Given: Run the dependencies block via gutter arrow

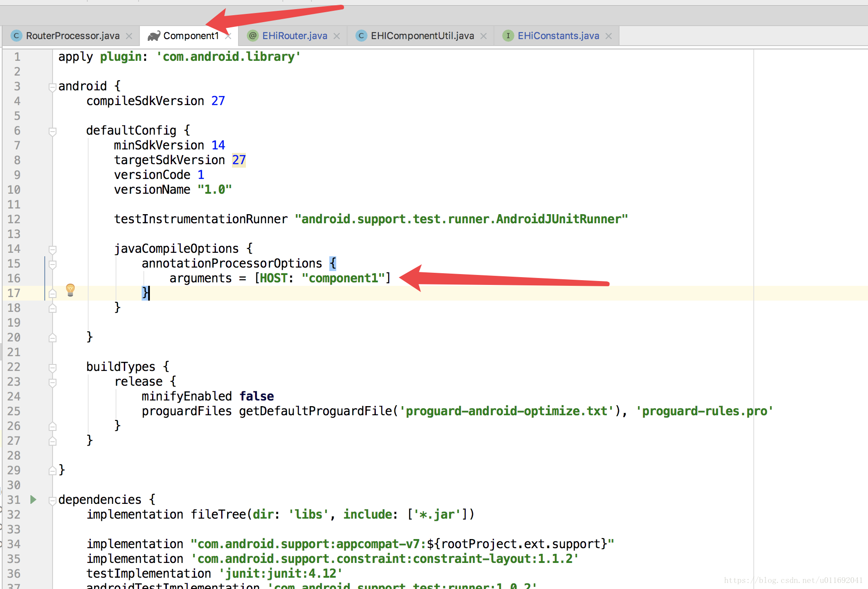Looking at the screenshot, I should click(33, 500).
